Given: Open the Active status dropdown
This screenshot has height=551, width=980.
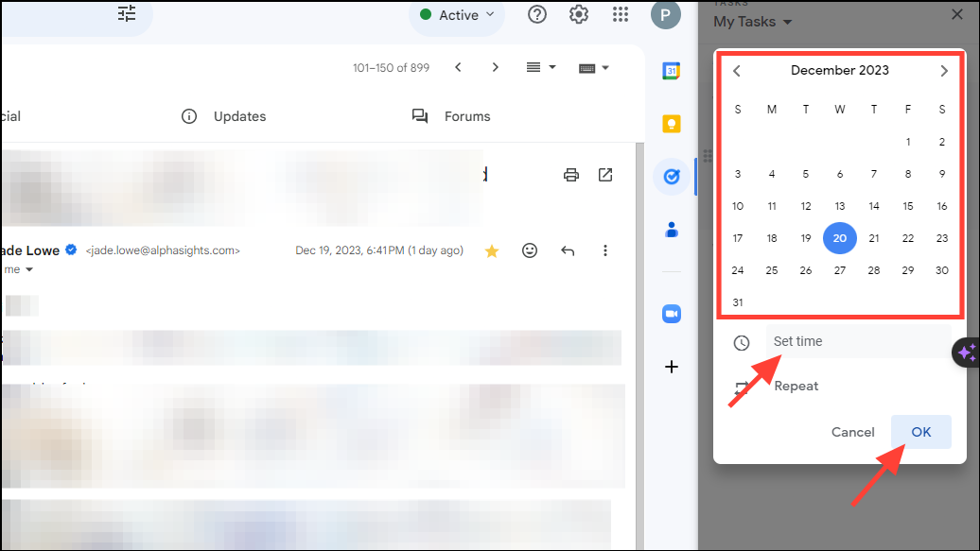Looking at the screenshot, I should 457,14.
